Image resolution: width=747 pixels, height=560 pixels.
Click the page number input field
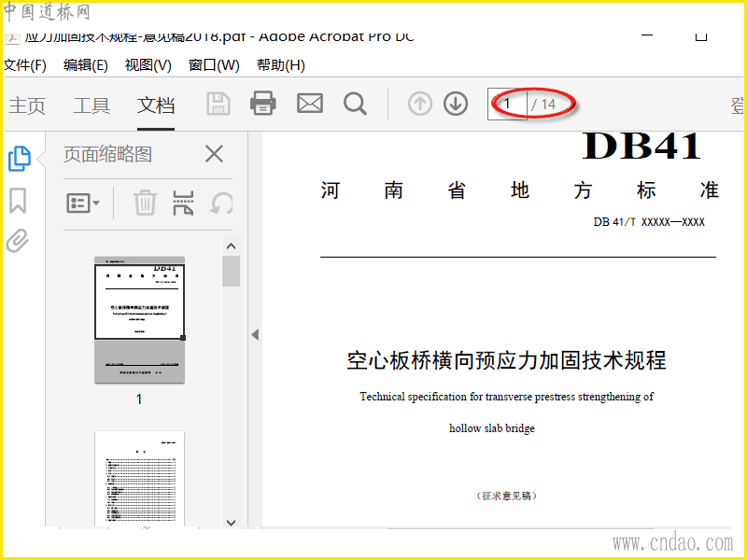(x=507, y=104)
